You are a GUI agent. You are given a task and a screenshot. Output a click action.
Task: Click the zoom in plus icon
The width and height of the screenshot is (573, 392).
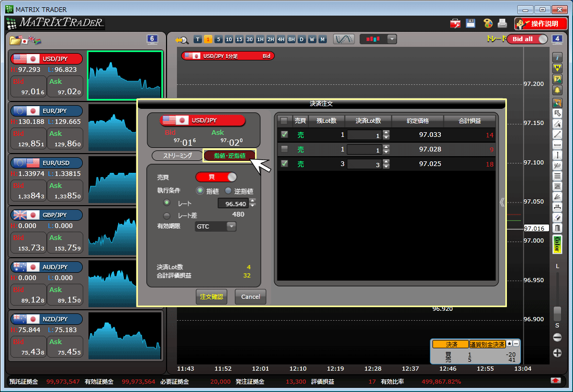557,353
